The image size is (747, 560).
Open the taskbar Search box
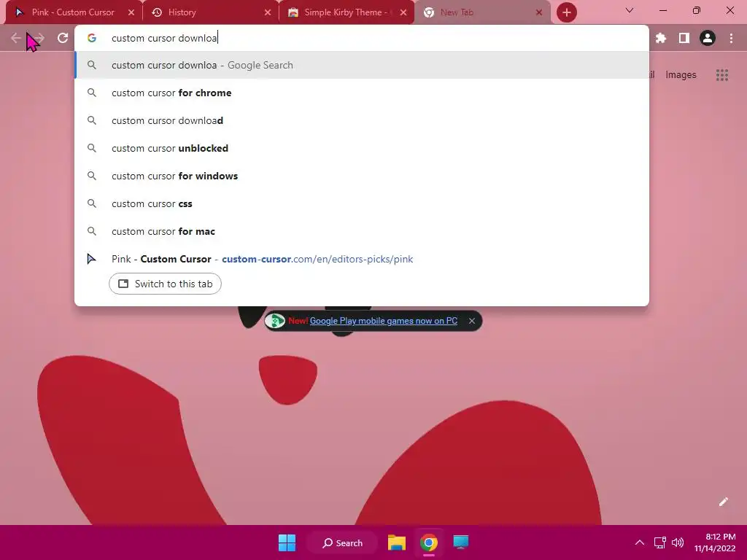pos(343,542)
